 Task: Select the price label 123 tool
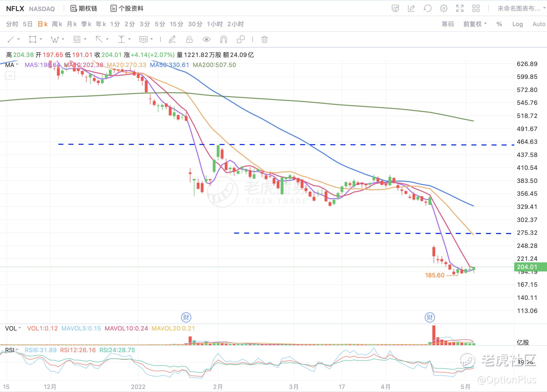143,40
